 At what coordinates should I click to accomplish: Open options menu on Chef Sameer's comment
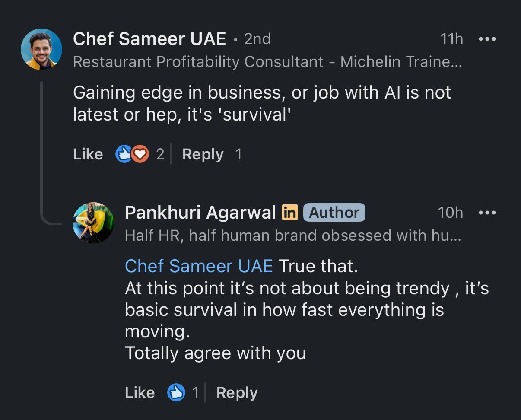[487, 39]
